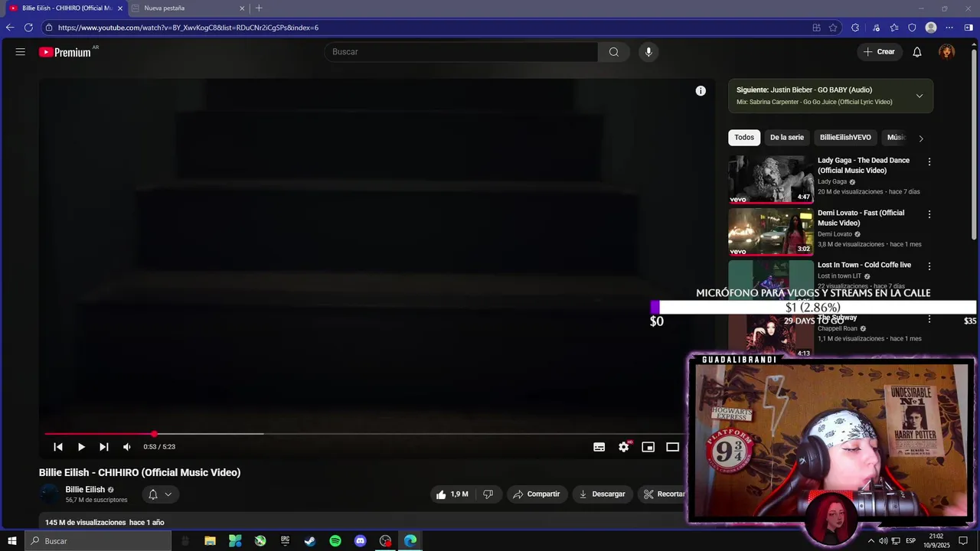Open Spotify from the taskbar

(x=335, y=541)
